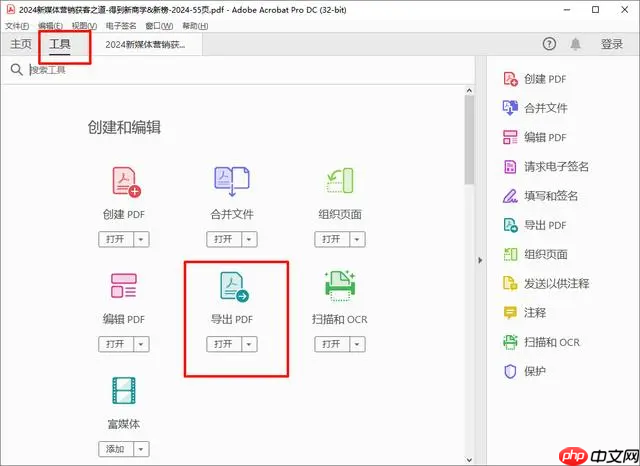Screen dimensions: 640x466
Task: Expand dropdown arrow next to 富媒体 添加
Action: (x=141, y=449)
